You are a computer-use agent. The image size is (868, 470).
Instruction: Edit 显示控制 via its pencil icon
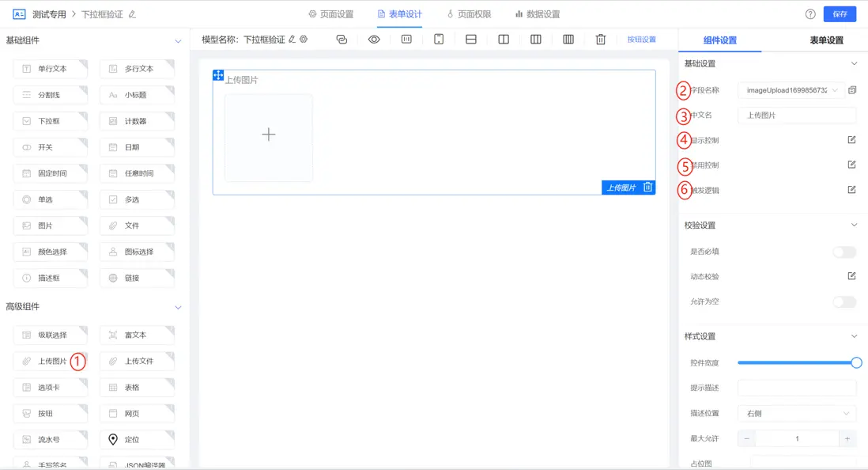[x=851, y=139]
